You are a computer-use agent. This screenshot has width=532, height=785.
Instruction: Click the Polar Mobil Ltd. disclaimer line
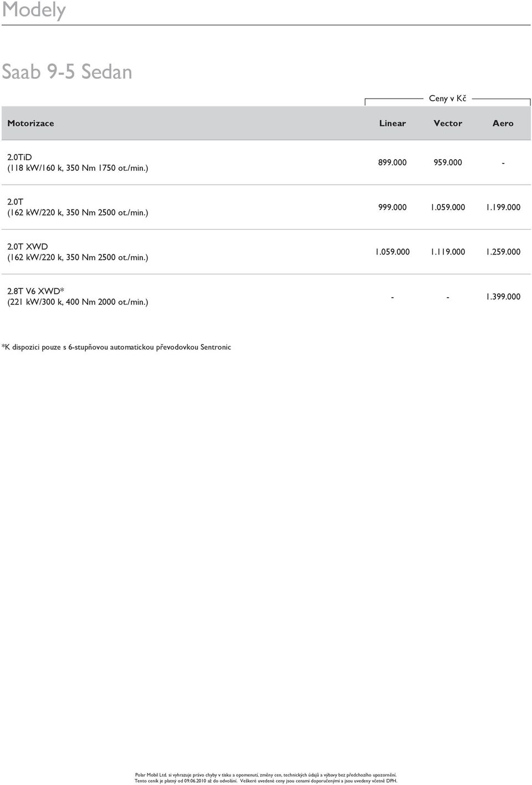click(266, 775)
